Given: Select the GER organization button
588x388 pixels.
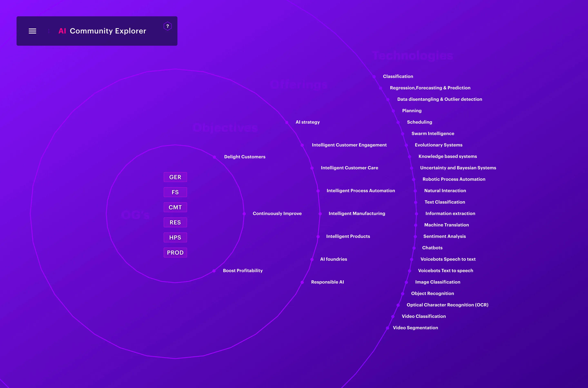Looking at the screenshot, I should [x=175, y=177].
